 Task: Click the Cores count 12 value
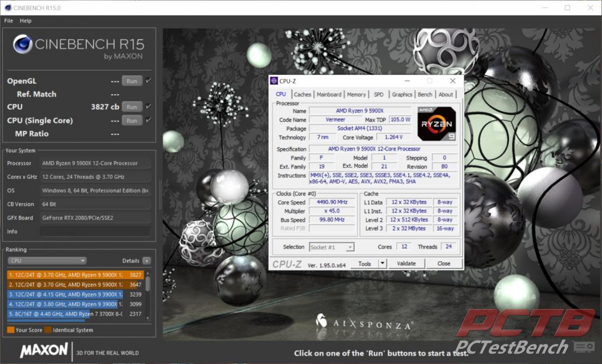404,246
